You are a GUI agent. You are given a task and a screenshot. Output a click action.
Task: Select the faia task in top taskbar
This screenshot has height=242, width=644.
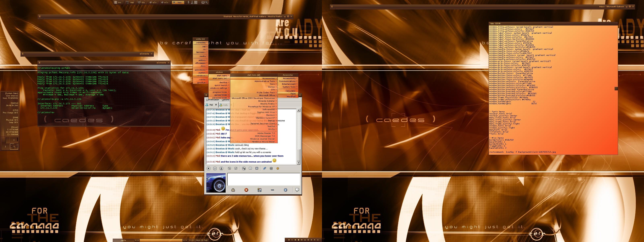[178, 2]
